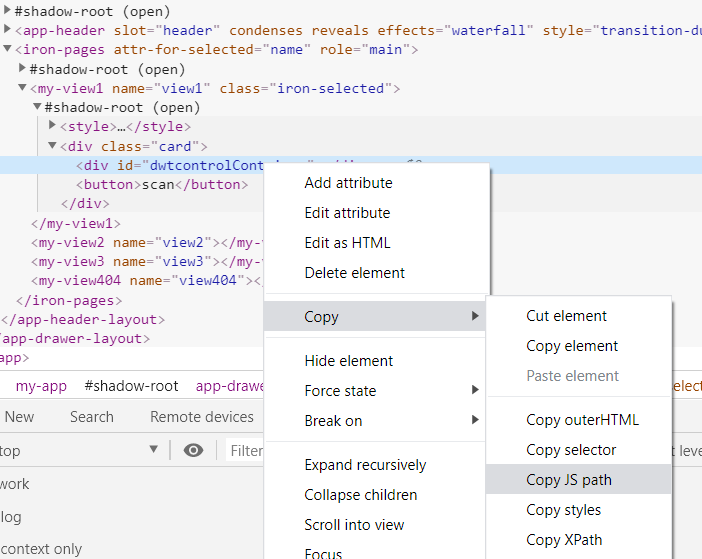
Task: Select the button scan node
Action: pyautogui.click(x=162, y=185)
